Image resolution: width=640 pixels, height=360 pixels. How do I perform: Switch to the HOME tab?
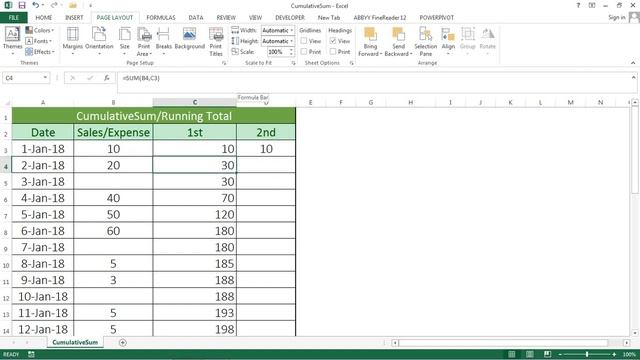click(44, 18)
